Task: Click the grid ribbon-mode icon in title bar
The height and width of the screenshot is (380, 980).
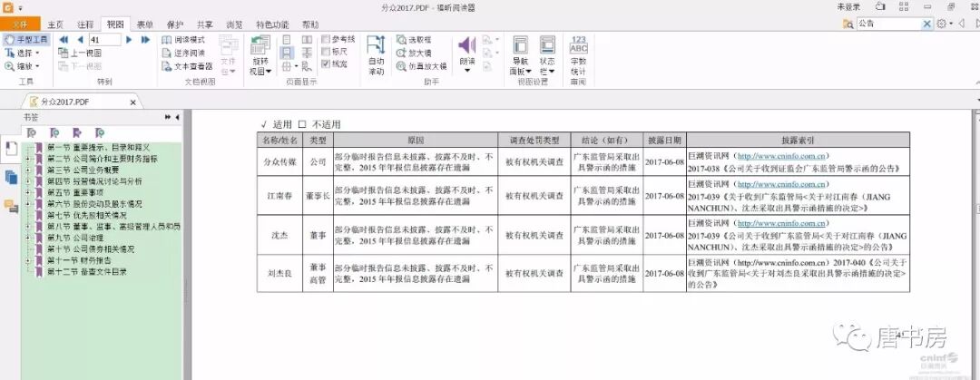Action: pos(904,7)
